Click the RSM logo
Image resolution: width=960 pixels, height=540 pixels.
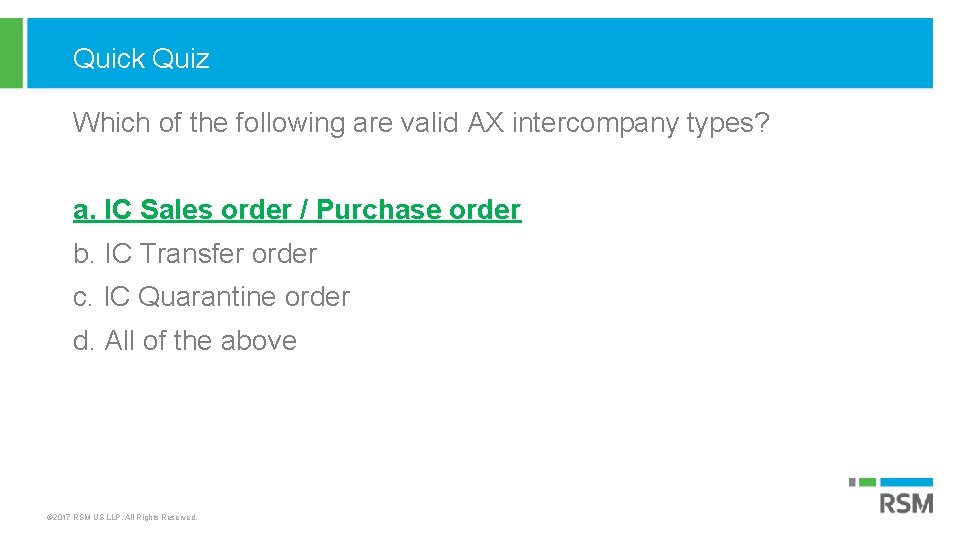coord(891,497)
